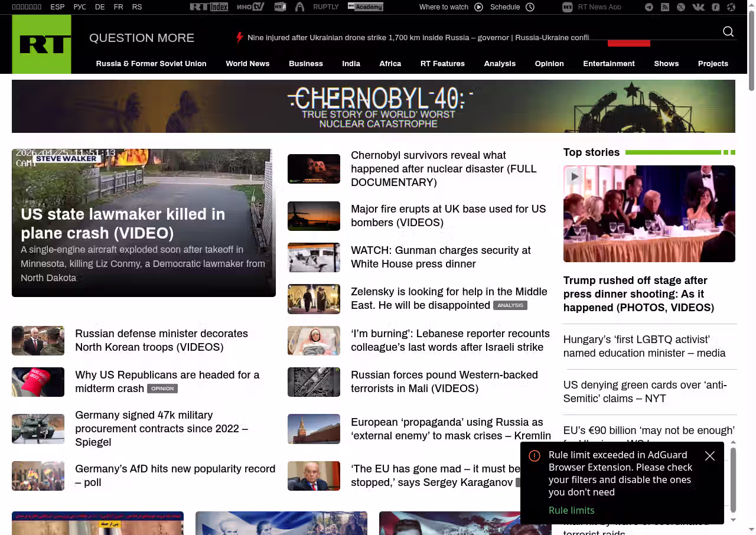The height and width of the screenshot is (535, 756).
Task: Click the search magnifier icon
Action: pyautogui.click(x=728, y=32)
